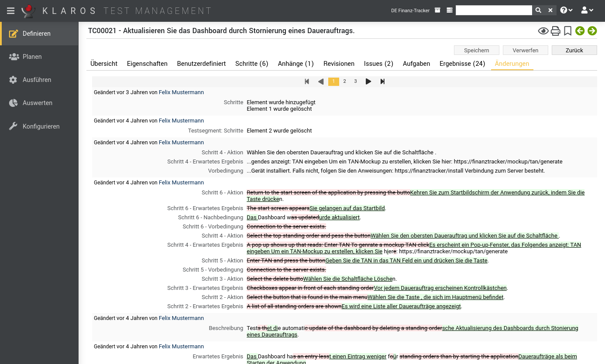Open Planen sidebar section
This screenshot has height=364, width=605.
(39, 57)
